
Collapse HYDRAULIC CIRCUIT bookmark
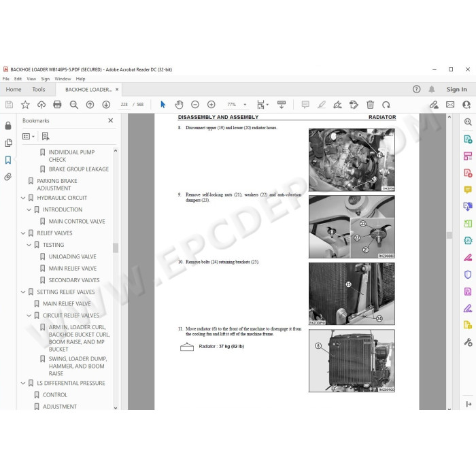(23, 198)
